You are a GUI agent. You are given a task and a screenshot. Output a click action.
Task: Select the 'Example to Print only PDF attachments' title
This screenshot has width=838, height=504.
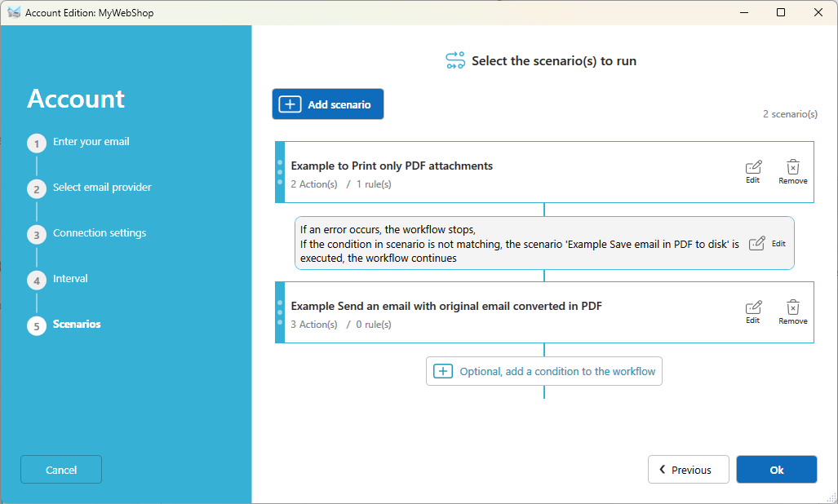pos(392,166)
